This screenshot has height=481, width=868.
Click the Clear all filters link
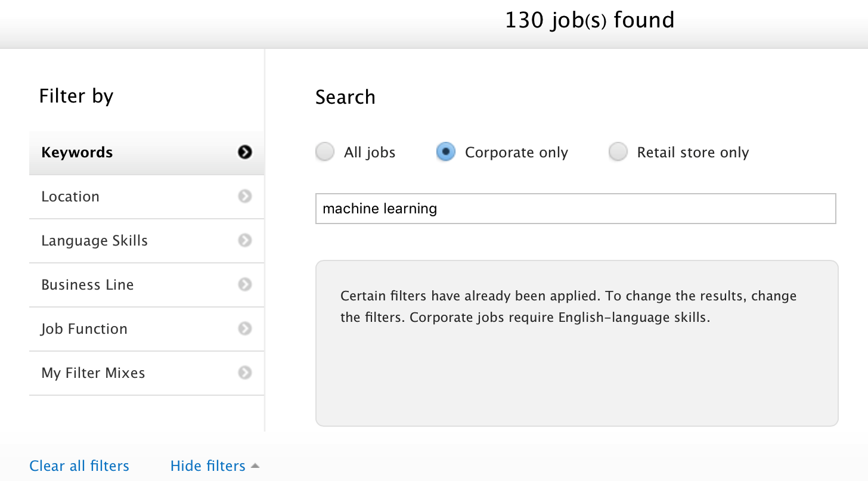[x=79, y=466]
